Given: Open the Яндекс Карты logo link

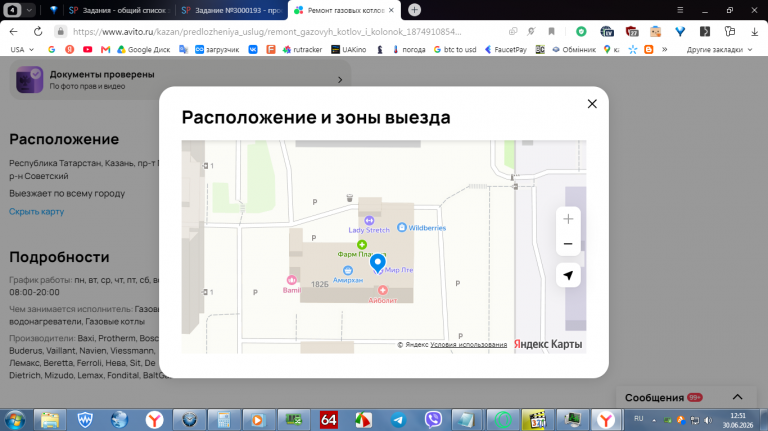Looking at the screenshot, I should tap(548, 344).
